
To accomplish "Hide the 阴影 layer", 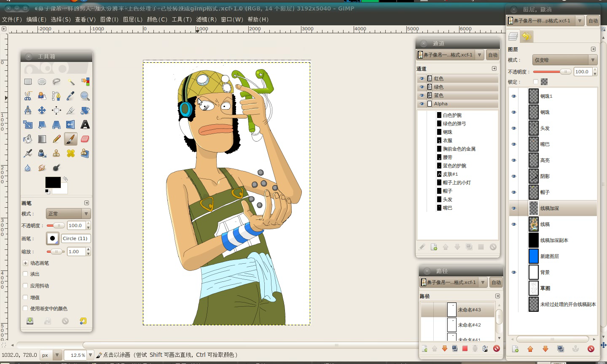I will 514,177.
